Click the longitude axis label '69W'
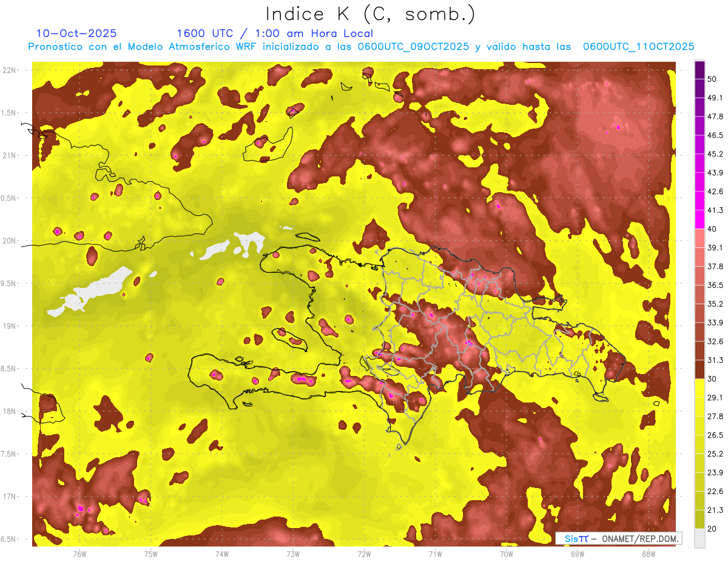728x562 pixels. [x=578, y=554]
